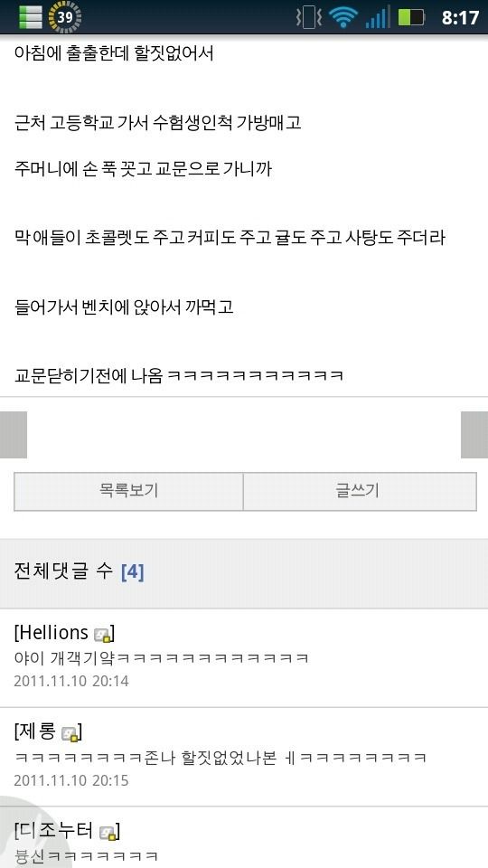Viewport: 488px width, 868px height.
Task: Tap the circular 39 battery widget icon
Action: click(65, 17)
